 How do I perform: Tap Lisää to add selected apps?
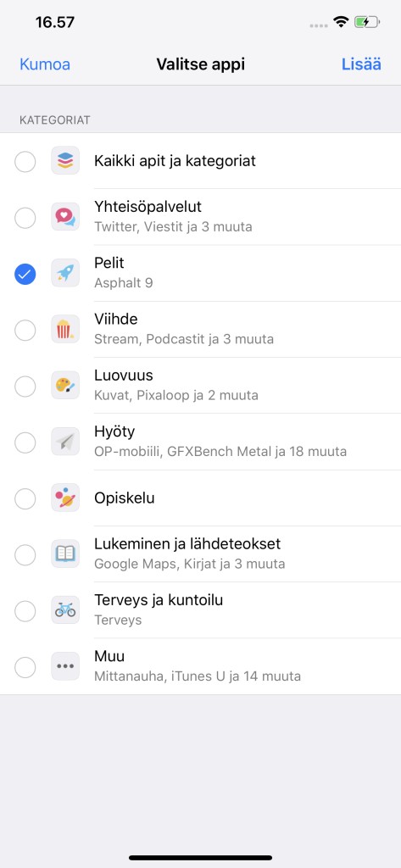tap(361, 64)
